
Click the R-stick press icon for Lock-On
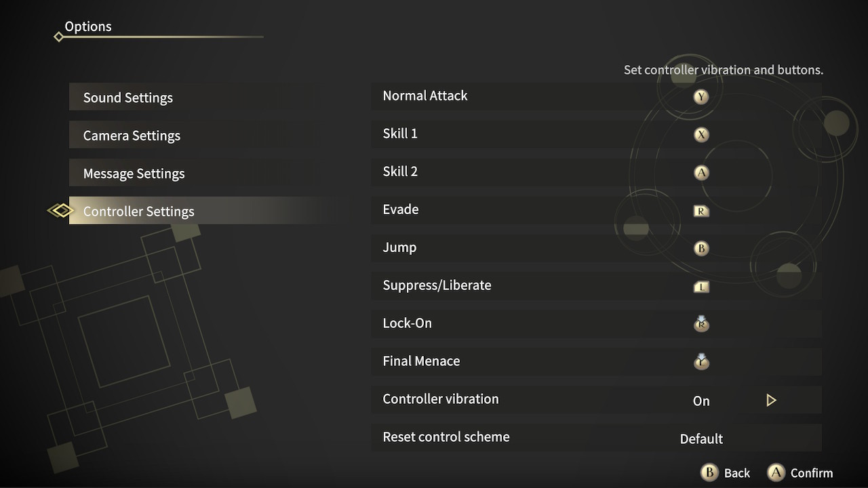(701, 323)
